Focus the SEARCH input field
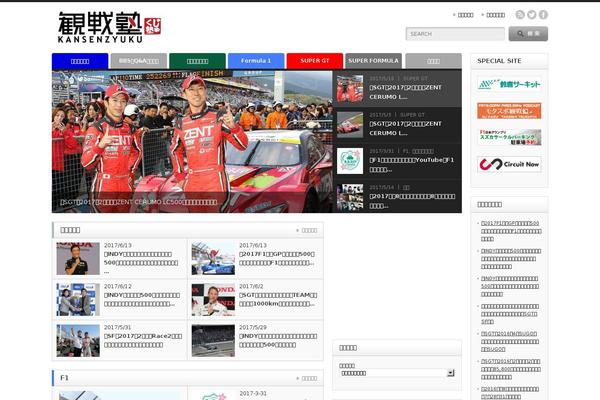 tap(455, 34)
